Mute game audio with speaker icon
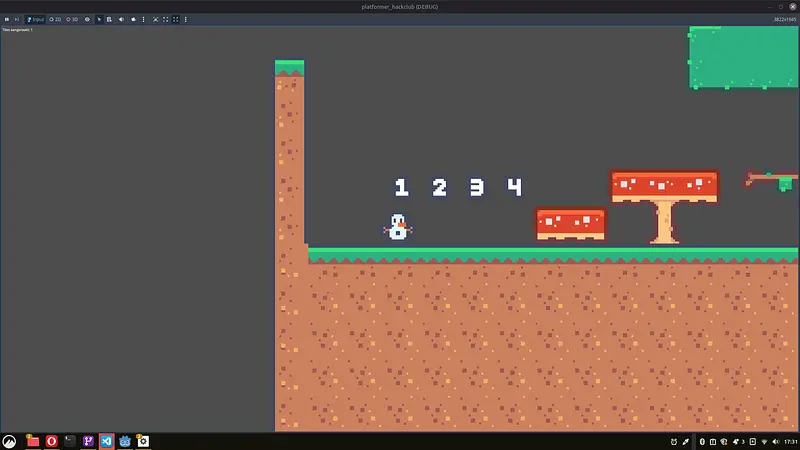The image size is (800, 450). pyautogui.click(x=122, y=19)
